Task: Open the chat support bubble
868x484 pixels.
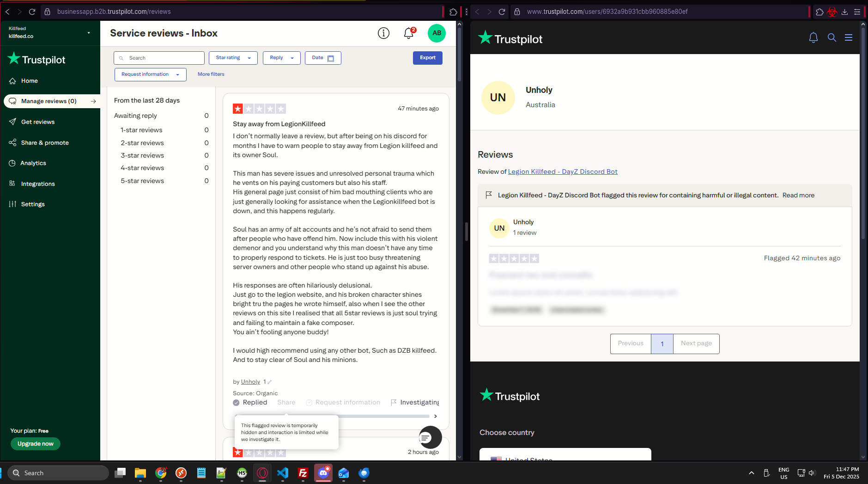Action: 430,437
